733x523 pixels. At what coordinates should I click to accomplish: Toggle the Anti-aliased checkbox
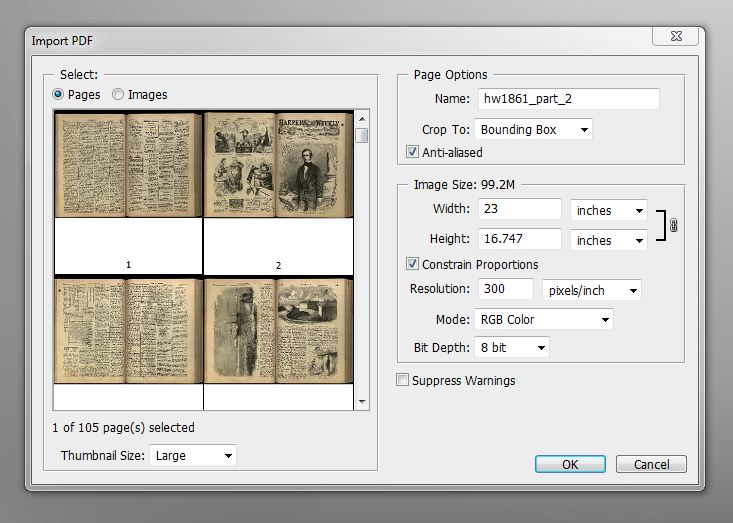point(412,152)
